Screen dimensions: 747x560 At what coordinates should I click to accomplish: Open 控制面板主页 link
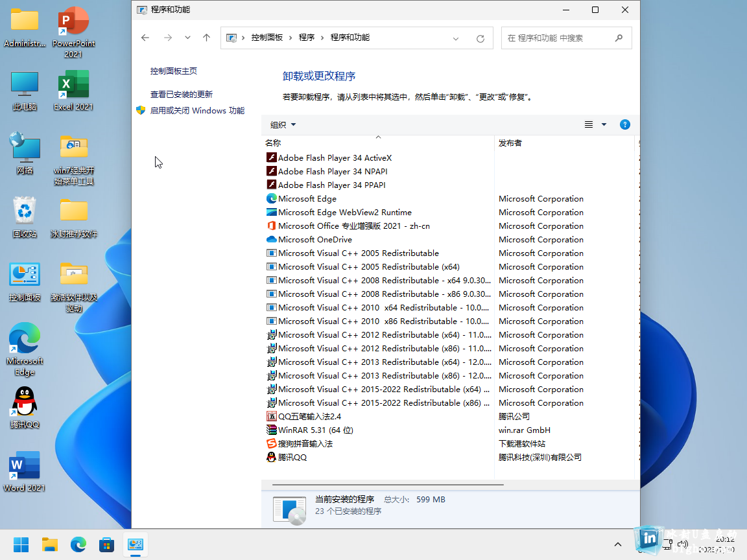[x=173, y=71]
